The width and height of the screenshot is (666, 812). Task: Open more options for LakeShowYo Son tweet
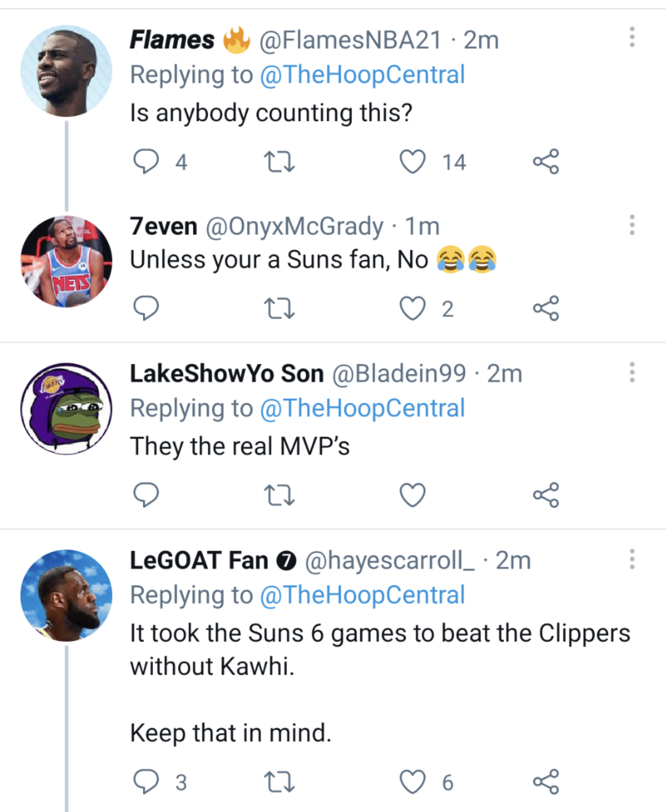click(632, 372)
